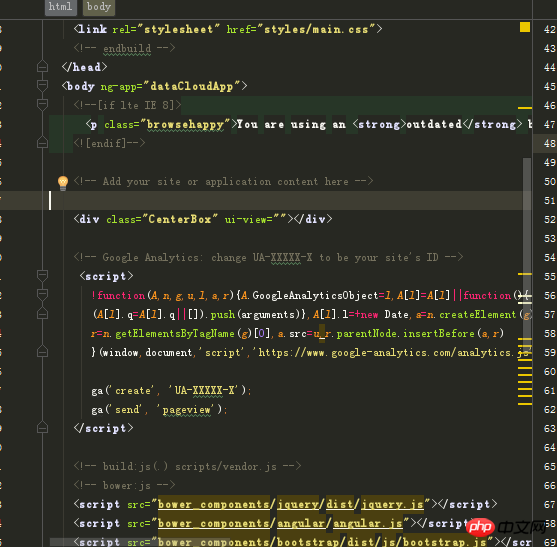Click the dist folder in the jquery path
This screenshot has width=557, height=547.
(x=340, y=504)
